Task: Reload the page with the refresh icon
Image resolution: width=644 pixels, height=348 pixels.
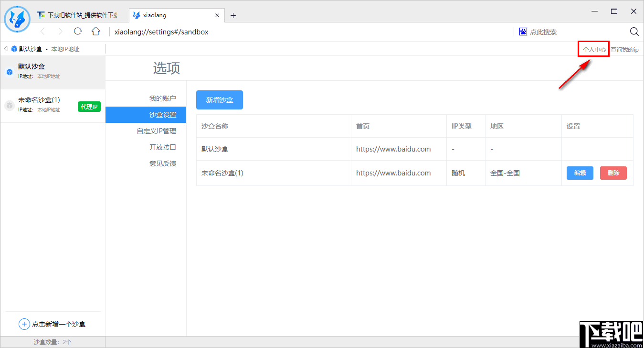Action: [x=78, y=32]
